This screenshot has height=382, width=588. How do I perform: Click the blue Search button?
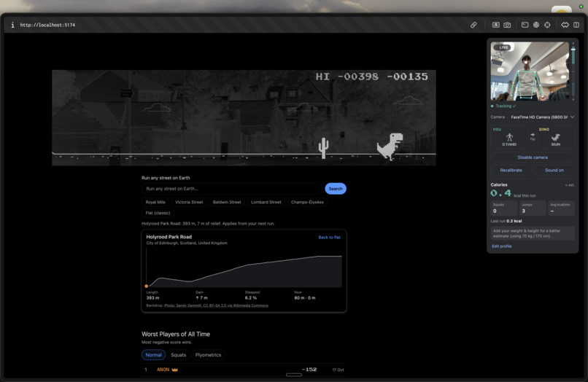[336, 189]
